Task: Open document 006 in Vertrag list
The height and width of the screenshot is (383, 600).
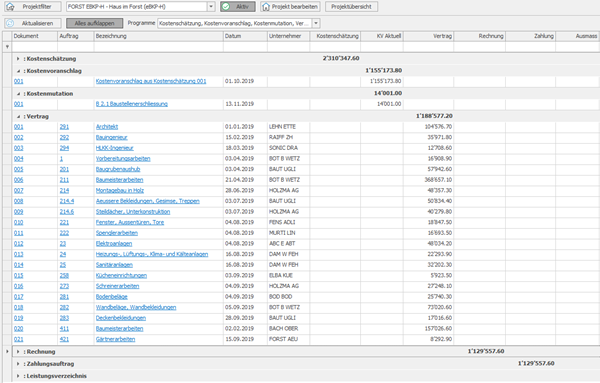Action: click(18, 180)
